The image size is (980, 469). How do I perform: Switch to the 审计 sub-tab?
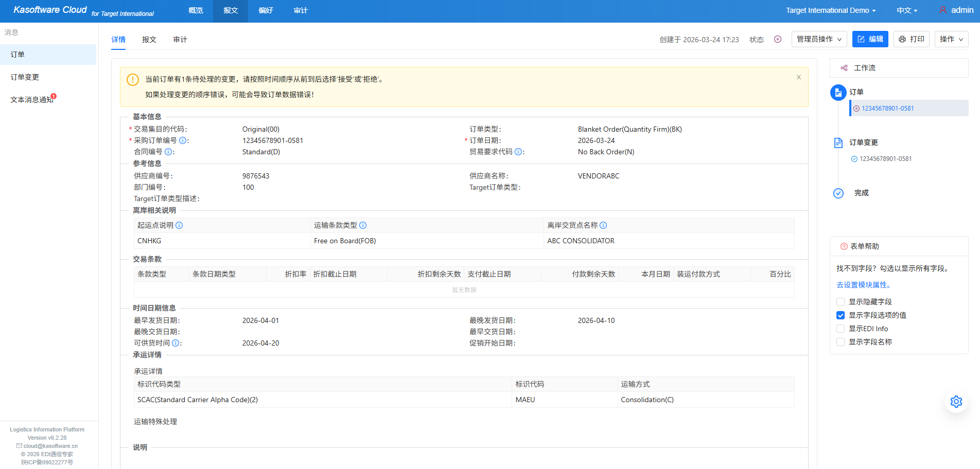[180, 40]
